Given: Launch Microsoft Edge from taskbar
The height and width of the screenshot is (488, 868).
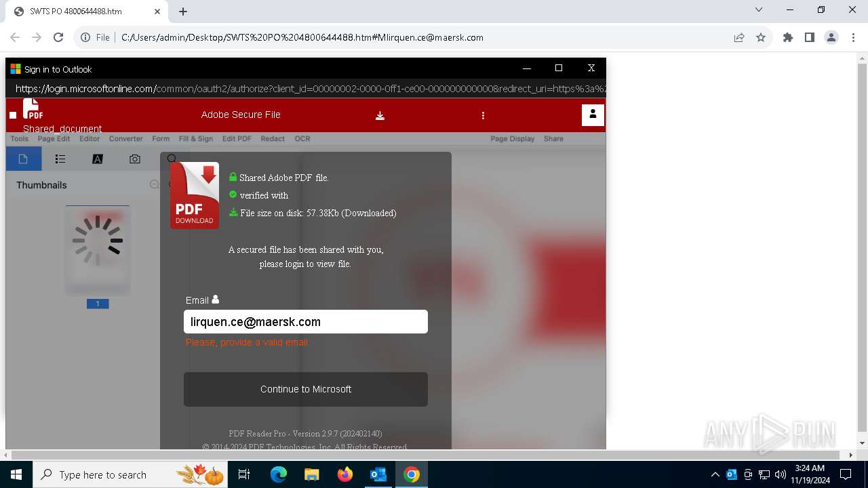Looking at the screenshot, I should coord(279,474).
